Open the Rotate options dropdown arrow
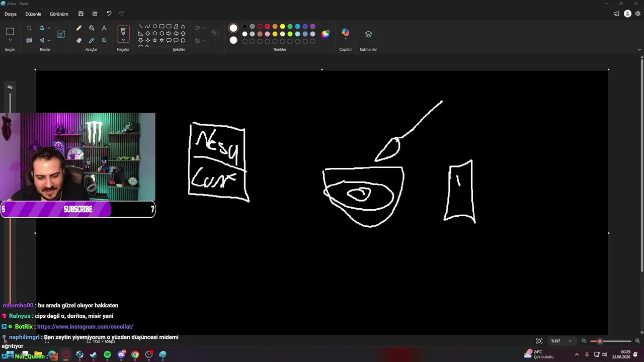This screenshot has height=362, width=644. coord(49,28)
